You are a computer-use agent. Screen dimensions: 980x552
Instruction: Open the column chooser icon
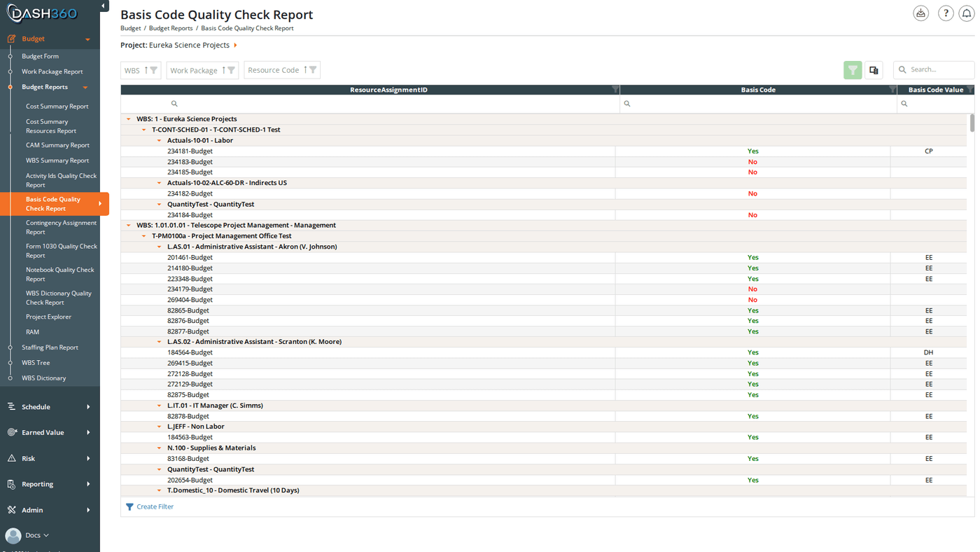(874, 70)
